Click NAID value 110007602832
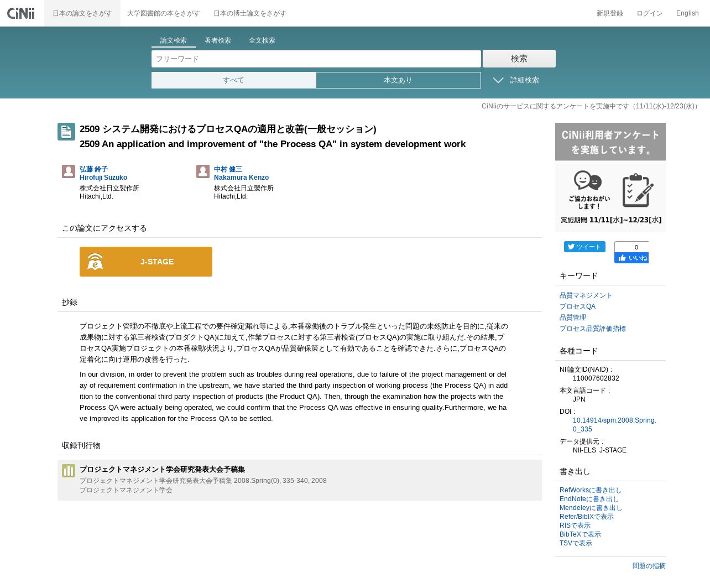This screenshot has height=588, width=710. [x=596, y=378]
